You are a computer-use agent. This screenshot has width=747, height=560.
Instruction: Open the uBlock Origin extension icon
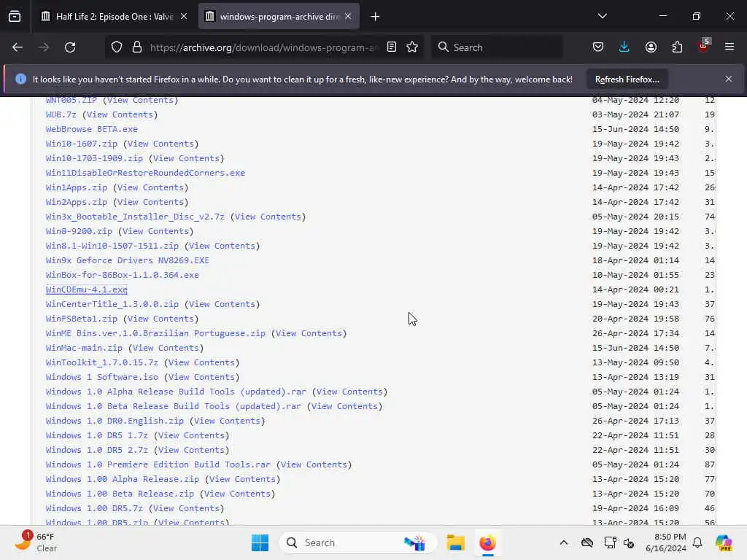[704, 46]
